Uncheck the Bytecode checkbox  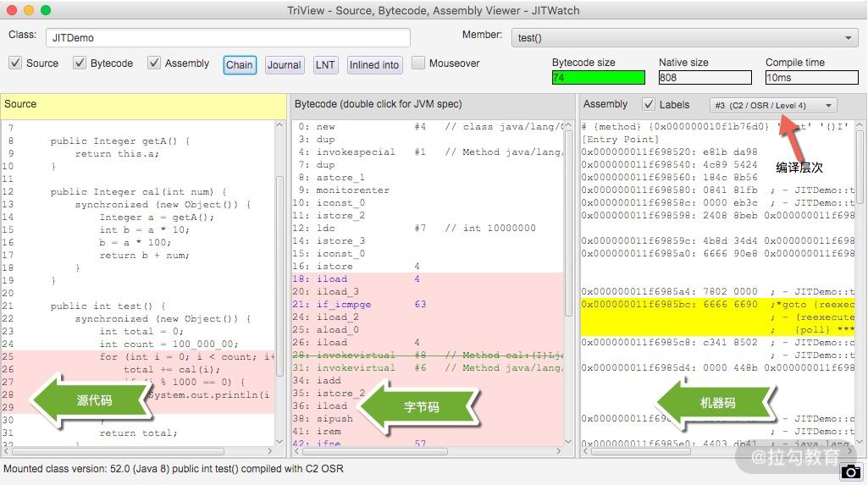pos(80,63)
